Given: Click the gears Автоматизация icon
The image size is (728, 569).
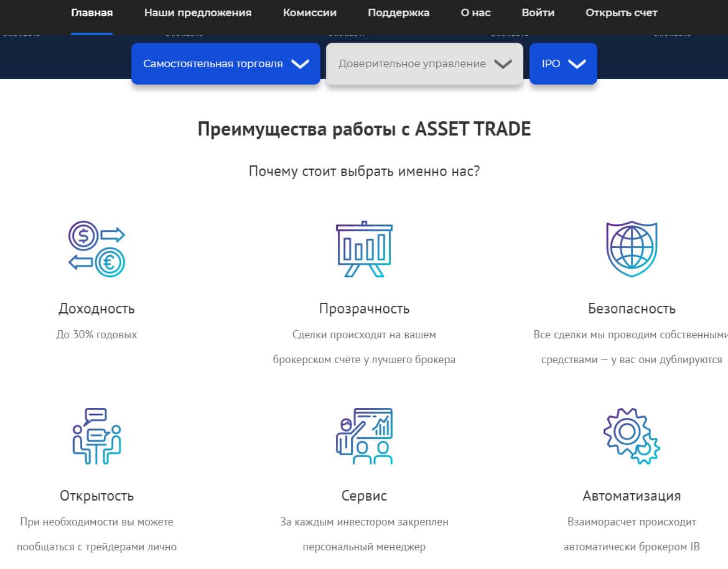Looking at the screenshot, I should [632, 437].
